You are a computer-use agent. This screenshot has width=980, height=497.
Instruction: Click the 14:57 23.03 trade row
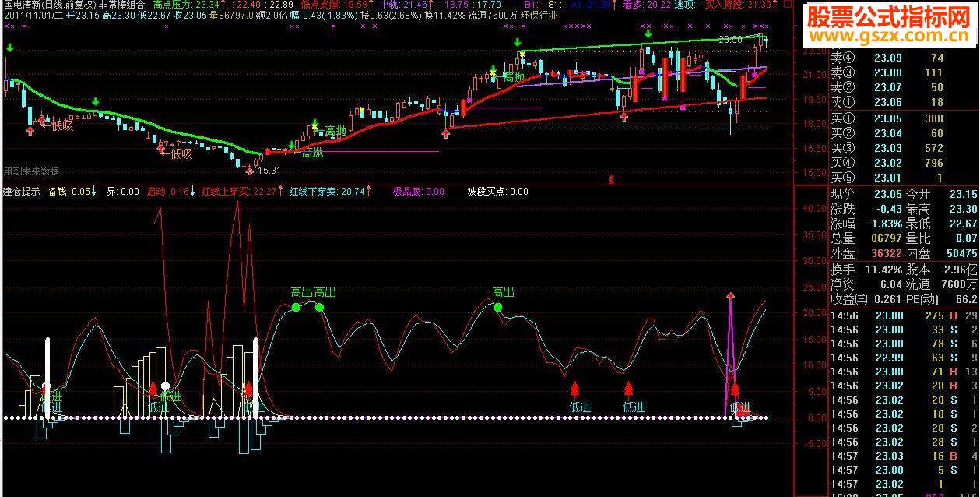(x=904, y=456)
